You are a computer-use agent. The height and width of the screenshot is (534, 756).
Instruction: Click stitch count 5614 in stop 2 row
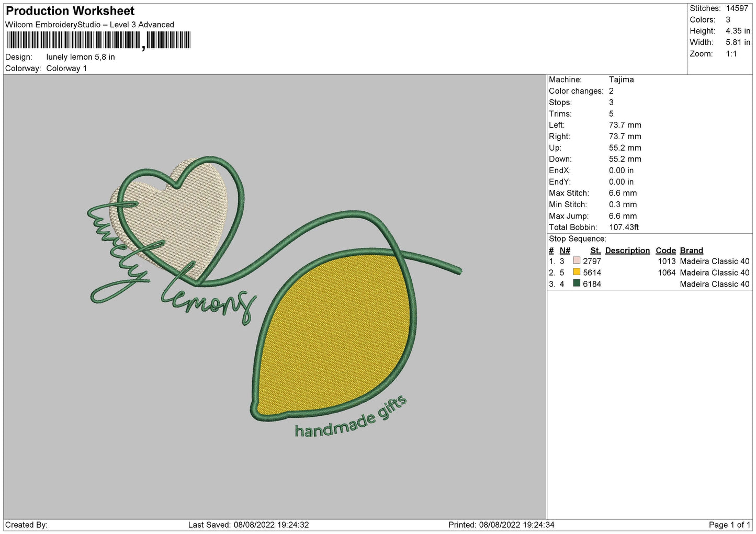point(592,273)
